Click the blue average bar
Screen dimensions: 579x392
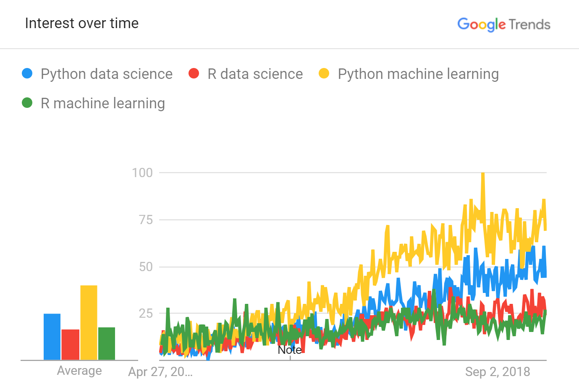point(52,337)
